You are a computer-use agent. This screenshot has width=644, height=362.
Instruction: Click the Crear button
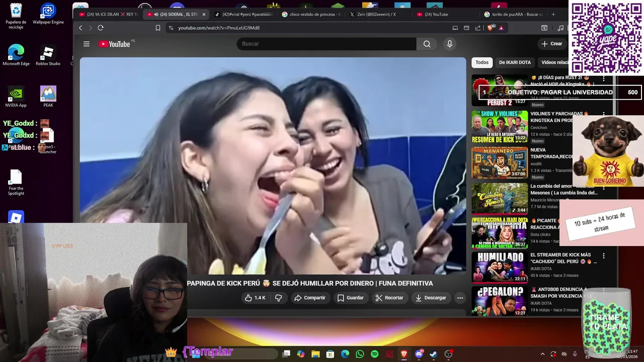552,44
